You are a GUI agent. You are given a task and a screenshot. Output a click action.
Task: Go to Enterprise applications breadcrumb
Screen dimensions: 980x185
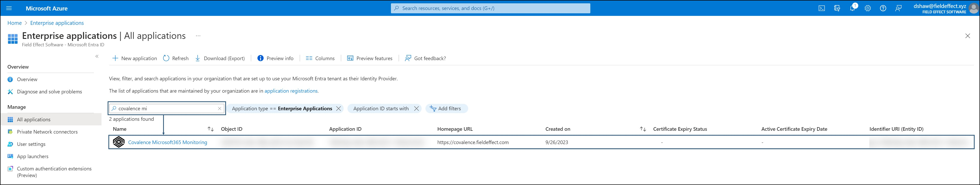pos(57,23)
